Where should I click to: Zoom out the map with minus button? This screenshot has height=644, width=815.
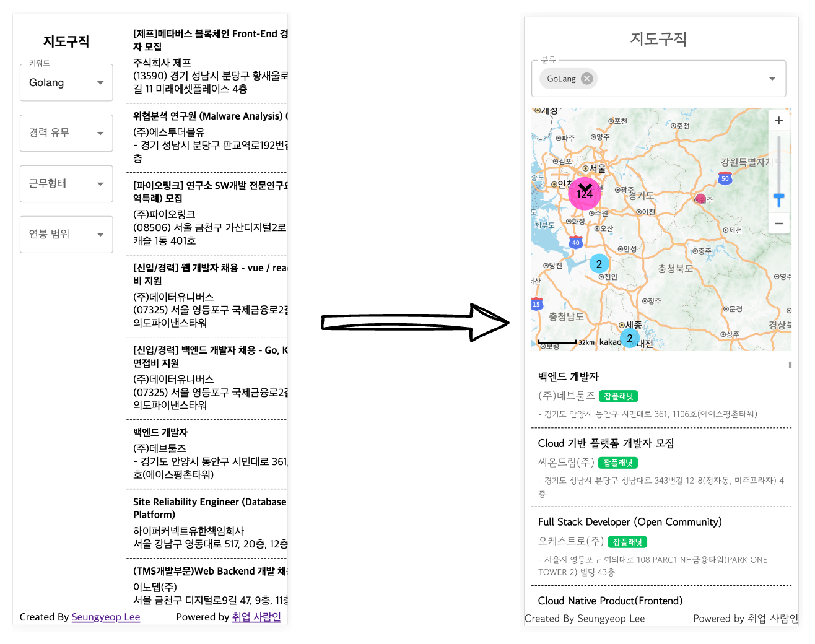click(x=778, y=224)
